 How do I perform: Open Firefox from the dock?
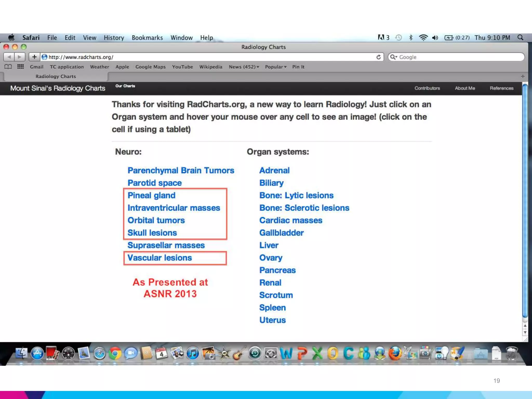point(395,353)
